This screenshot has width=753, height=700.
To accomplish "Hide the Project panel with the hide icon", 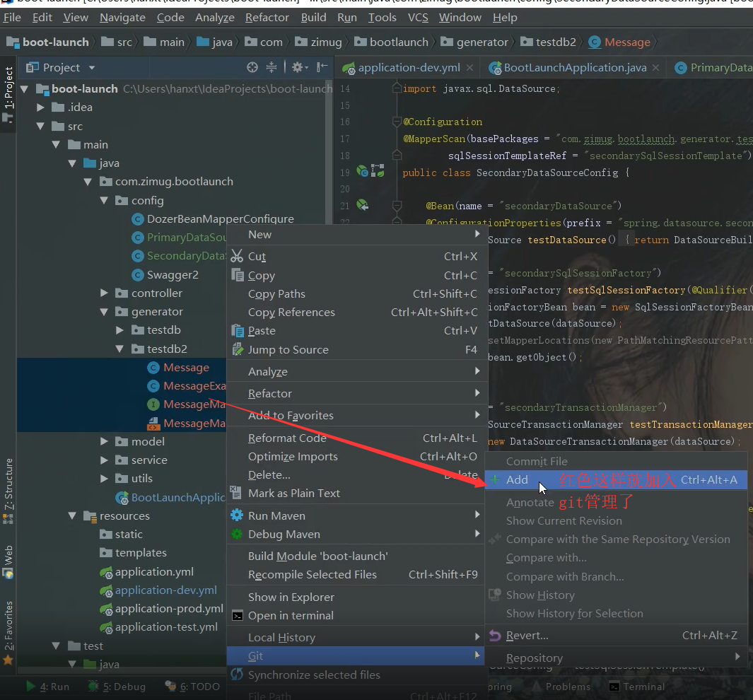I will [322, 67].
